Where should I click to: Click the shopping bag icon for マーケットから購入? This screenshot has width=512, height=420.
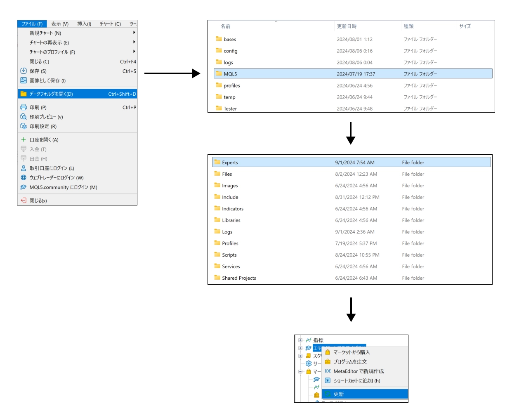(328, 352)
